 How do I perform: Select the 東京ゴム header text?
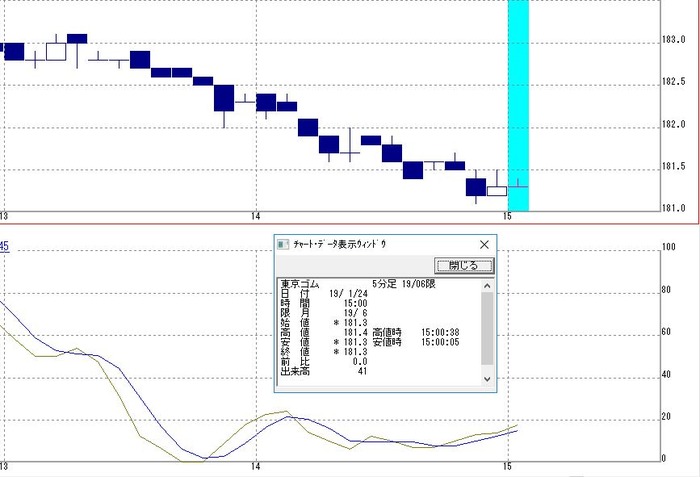(x=300, y=284)
